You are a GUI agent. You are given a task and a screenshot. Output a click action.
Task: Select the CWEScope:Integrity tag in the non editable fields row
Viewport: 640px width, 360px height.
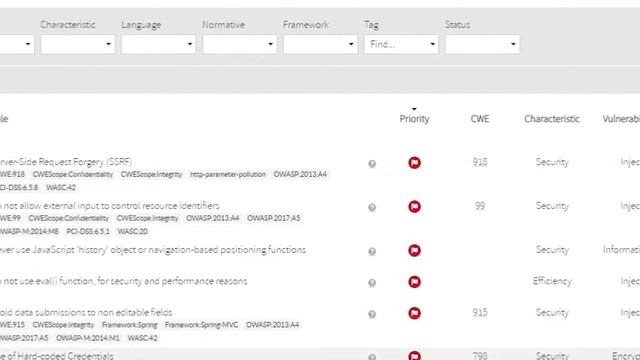[63, 325]
